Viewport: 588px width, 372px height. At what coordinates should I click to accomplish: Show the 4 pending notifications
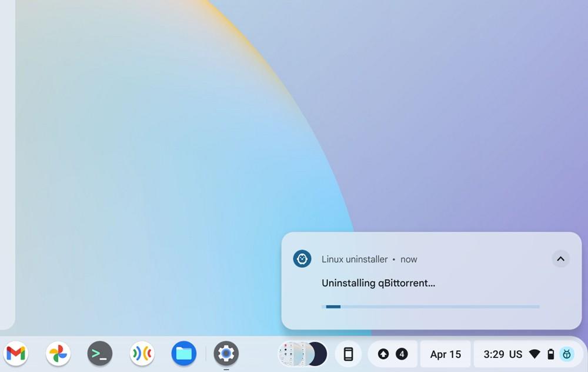point(402,354)
